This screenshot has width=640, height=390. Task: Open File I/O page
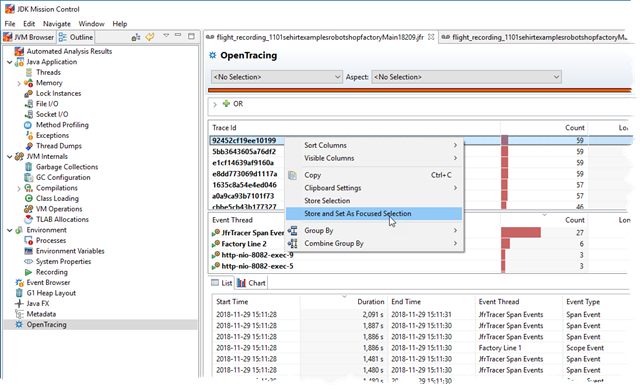[47, 104]
